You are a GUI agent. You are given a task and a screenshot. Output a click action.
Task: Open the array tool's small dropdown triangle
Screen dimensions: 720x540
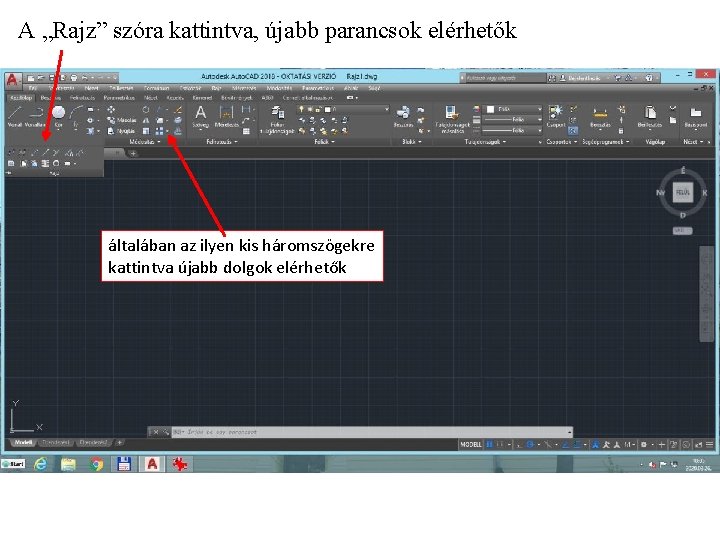click(167, 132)
